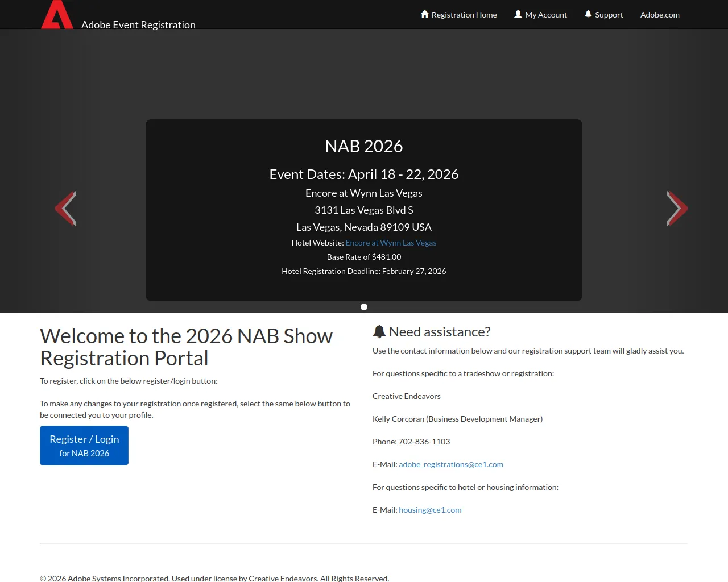The image size is (728, 582).
Task: Click the home icon in the navbar
Action: [424, 14]
